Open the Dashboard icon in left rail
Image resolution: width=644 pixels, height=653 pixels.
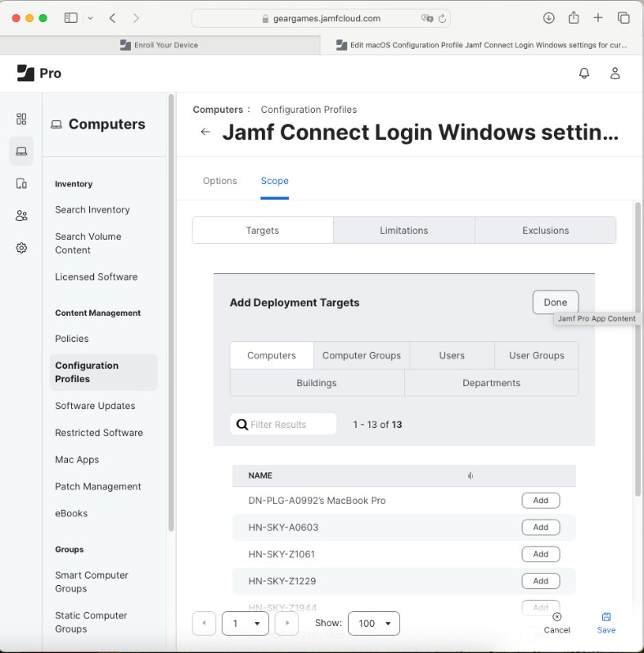pos(21,119)
